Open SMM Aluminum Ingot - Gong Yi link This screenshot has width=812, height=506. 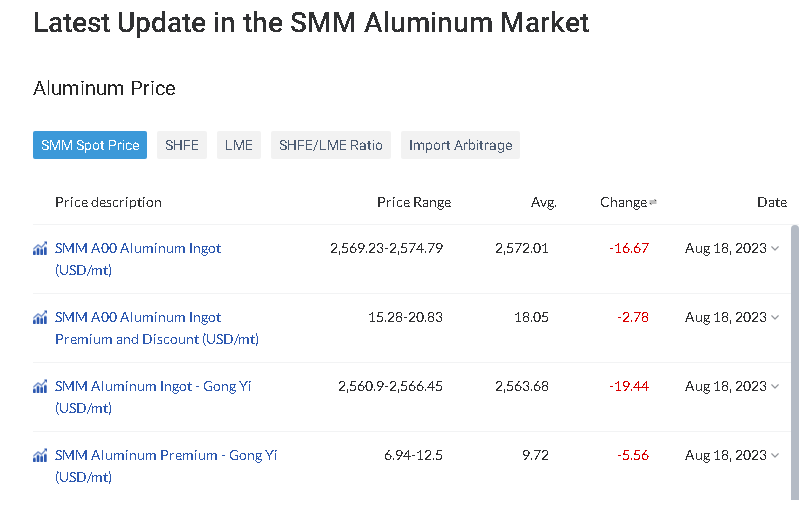pyautogui.click(x=153, y=397)
